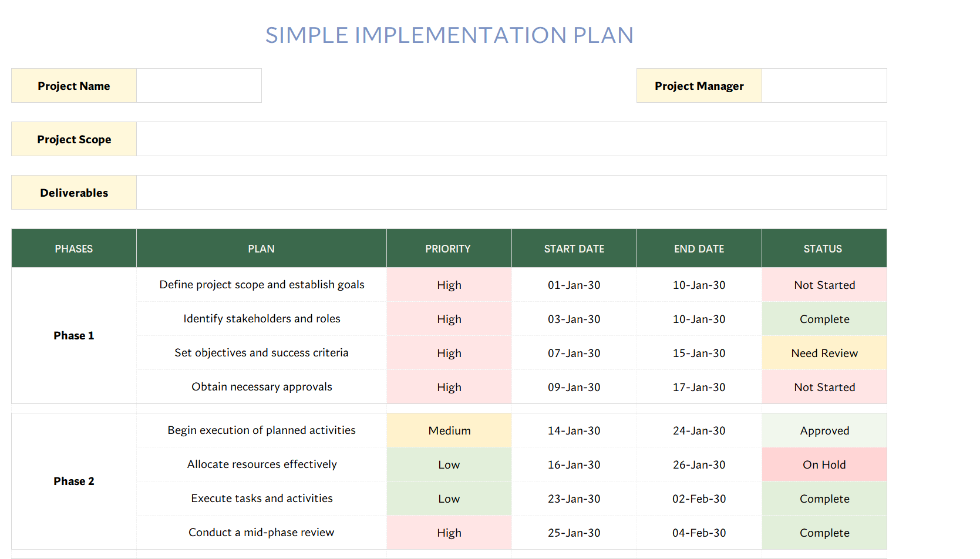The width and height of the screenshot is (980, 559).
Task: Select 'Conduct a mid-phase review' cell
Action: click(x=261, y=533)
